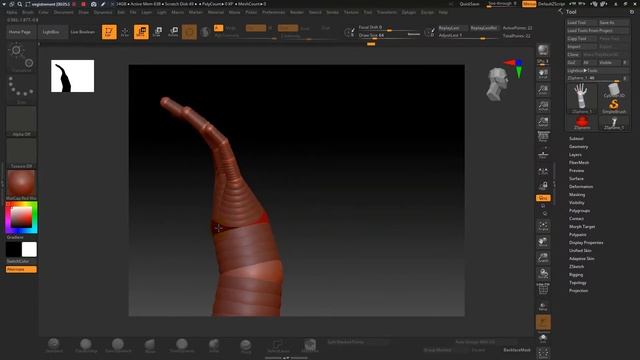This screenshot has width=640, height=360.
Task: Pick the Pinch brush icon
Action: (x=246, y=345)
